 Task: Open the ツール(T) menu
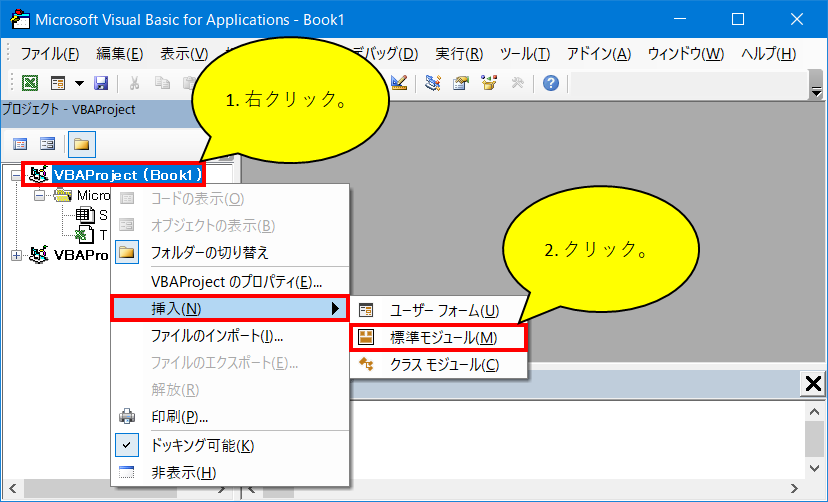(x=525, y=54)
